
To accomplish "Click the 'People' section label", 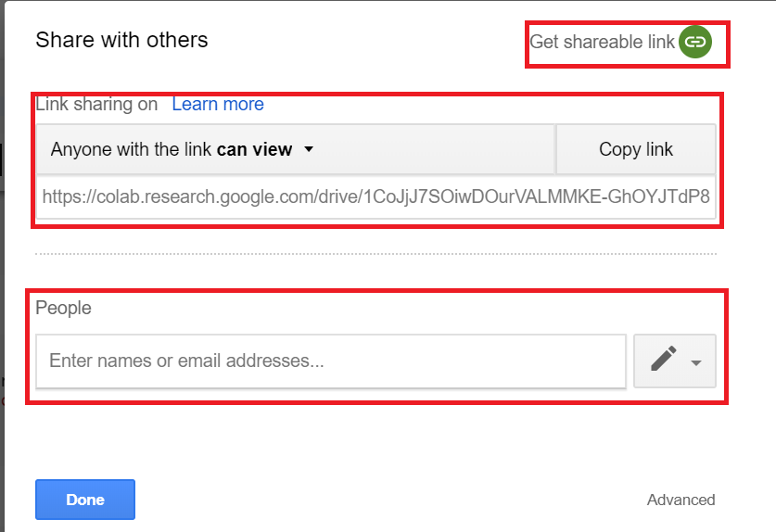I will [63, 308].
